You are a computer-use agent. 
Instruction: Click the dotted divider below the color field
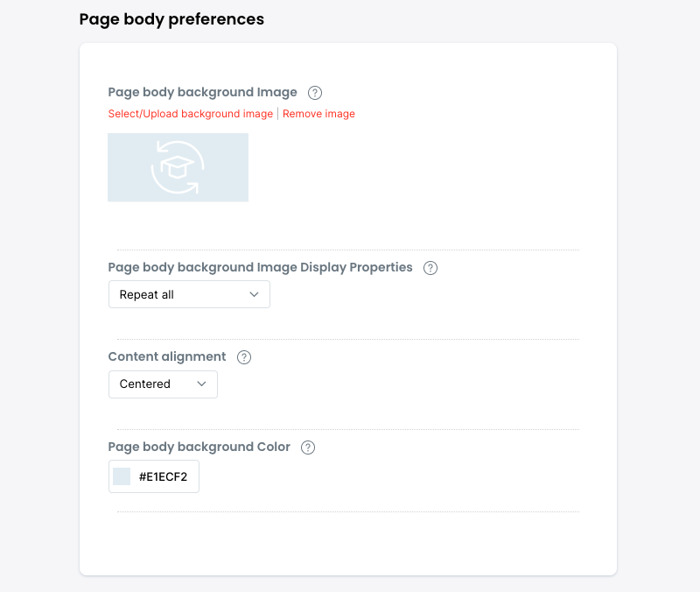tap(348, 511)
